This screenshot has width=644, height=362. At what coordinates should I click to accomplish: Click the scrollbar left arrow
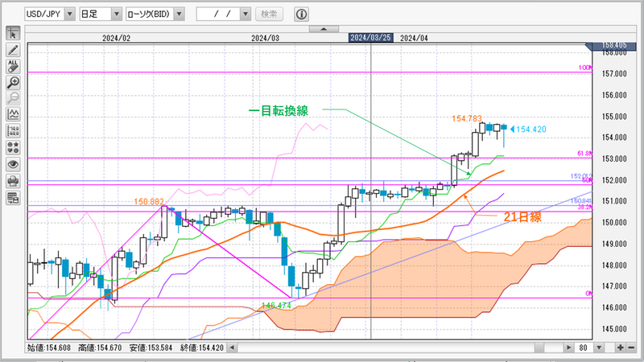pyautogui.click(x=232, y=348)
